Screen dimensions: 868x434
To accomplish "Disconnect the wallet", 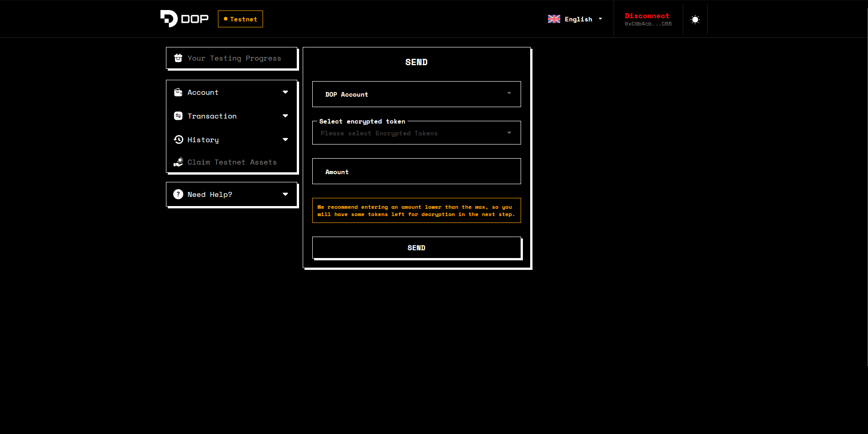I will pos(647,16).
